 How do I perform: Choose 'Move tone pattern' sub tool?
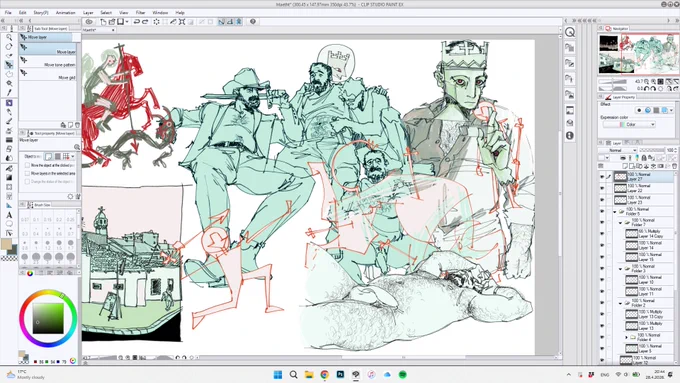(x=48, y=62)
